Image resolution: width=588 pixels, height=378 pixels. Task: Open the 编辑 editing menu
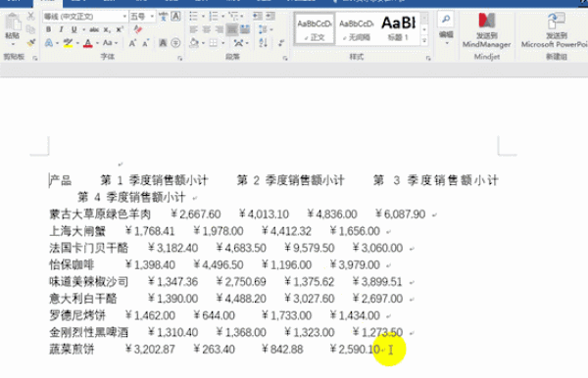(446, 29)
